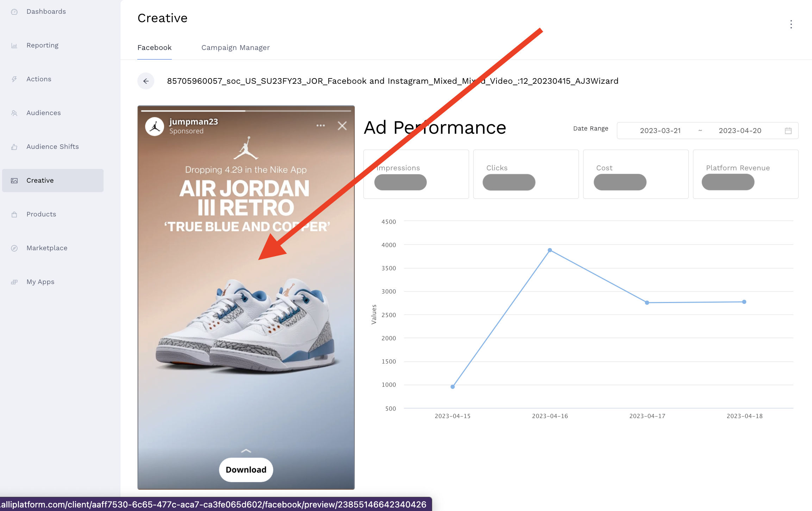Open the ad preview's three-dot options

pos(320,126)
